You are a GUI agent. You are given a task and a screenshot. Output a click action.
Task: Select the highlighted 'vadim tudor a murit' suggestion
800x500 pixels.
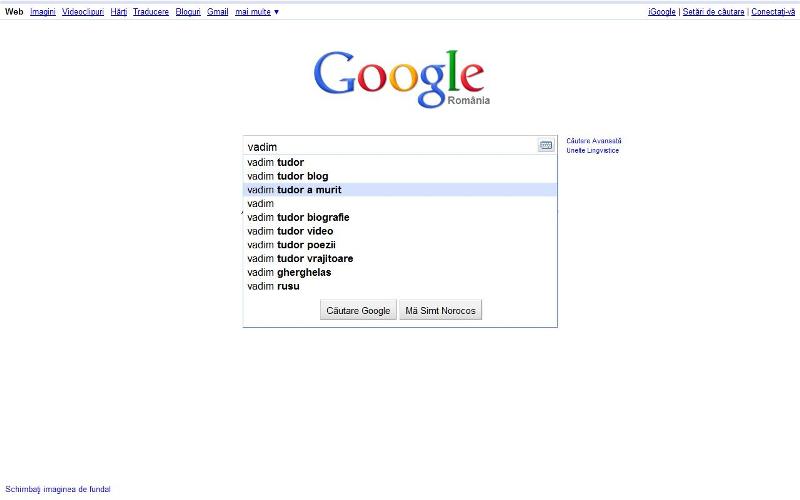click(295, 190)
